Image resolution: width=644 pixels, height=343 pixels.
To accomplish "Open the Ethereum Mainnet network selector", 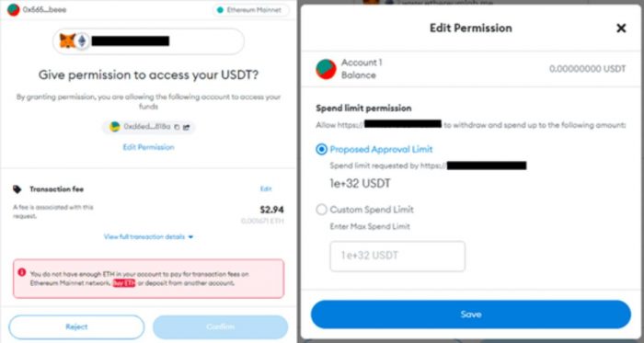I will pos(250,10).
